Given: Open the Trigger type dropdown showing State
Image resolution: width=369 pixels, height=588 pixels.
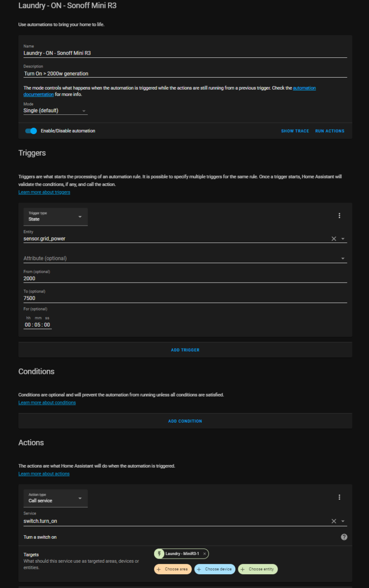Looking at the screenshot, I should point(55,217).
